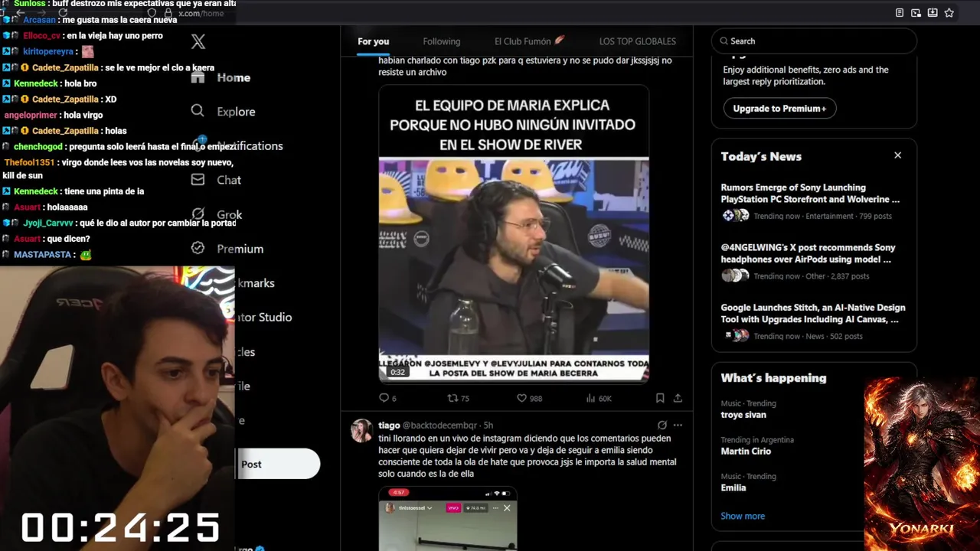Viewport: 980px width, 551px height.
Task: Open Creator Studio in the sidebar
Action: click(x=263, y=317)
